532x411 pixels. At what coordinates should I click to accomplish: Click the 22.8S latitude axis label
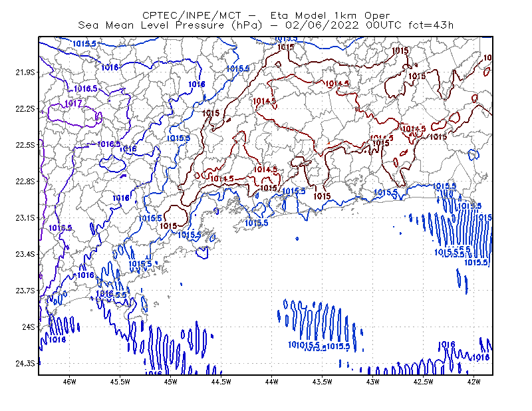pyautogui.click(x=25, y=182)
